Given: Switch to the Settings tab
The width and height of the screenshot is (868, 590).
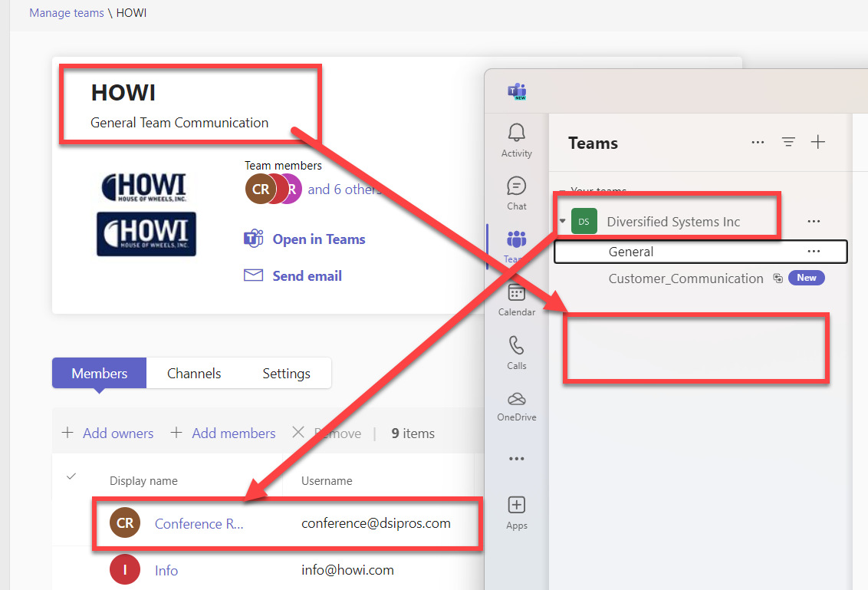Looking at the screenshot, I should 286,374.
